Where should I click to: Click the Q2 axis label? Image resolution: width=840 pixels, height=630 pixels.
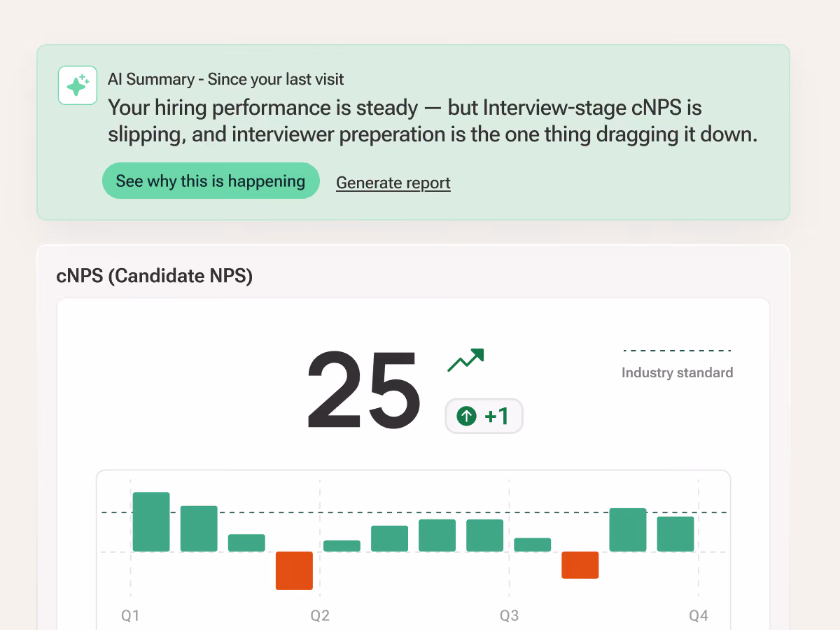[x=320, y=616]
